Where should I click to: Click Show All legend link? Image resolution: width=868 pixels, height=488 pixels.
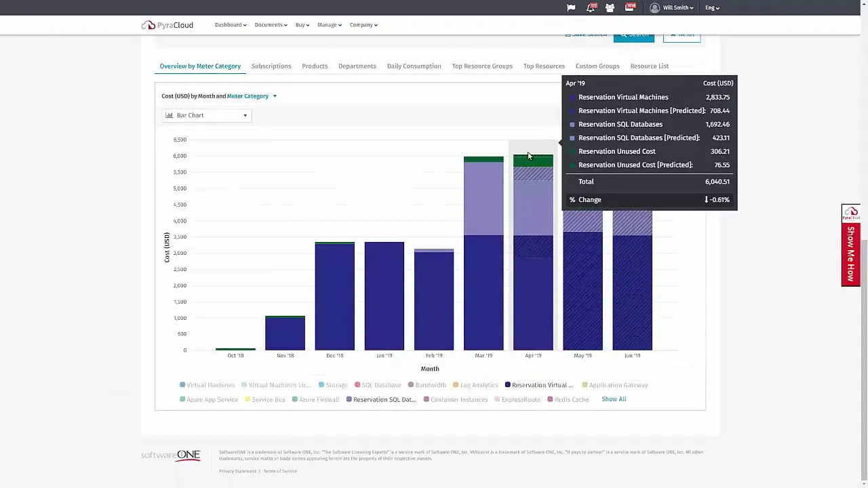point(614,399)
